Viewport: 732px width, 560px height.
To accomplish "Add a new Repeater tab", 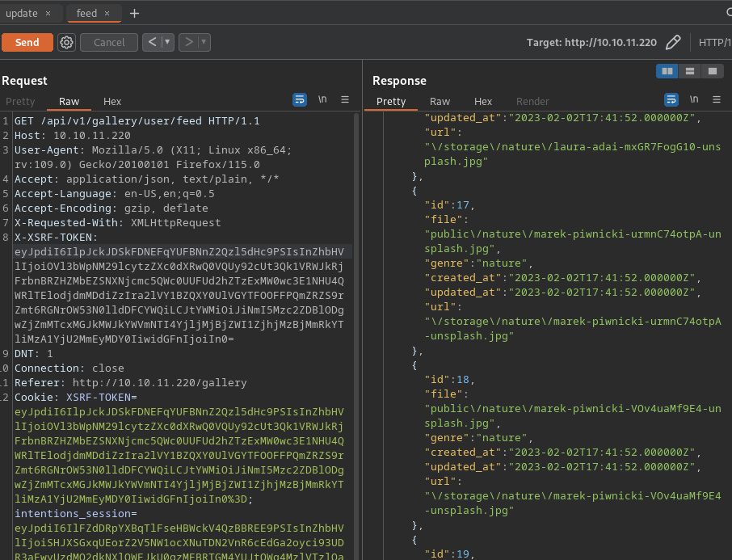I will 134,13.
